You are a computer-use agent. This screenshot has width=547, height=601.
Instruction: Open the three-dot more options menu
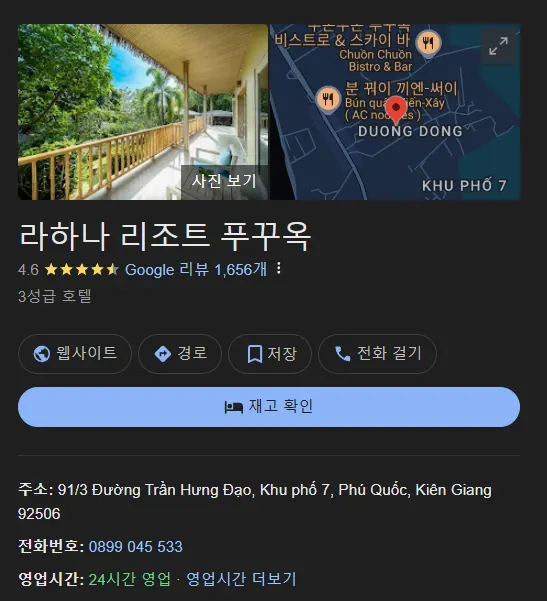[279, 268]
